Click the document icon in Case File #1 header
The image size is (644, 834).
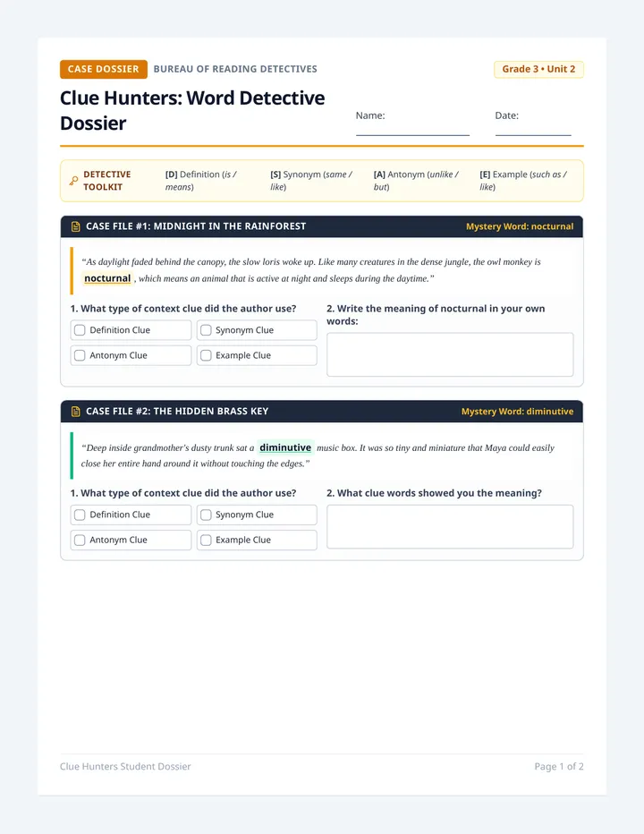point(75,226)
